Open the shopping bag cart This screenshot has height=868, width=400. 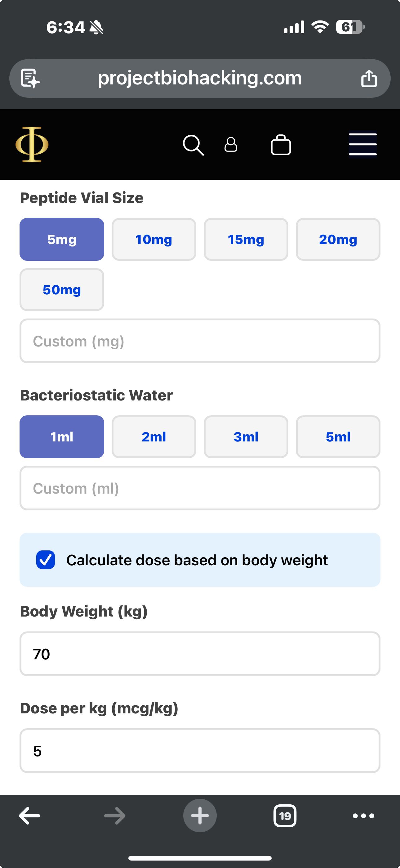281,145
